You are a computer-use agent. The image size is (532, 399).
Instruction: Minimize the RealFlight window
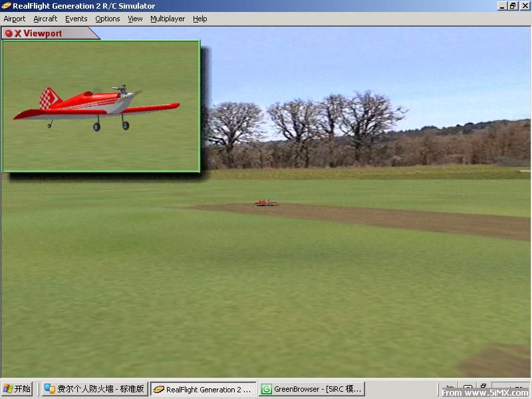(502, 6)
